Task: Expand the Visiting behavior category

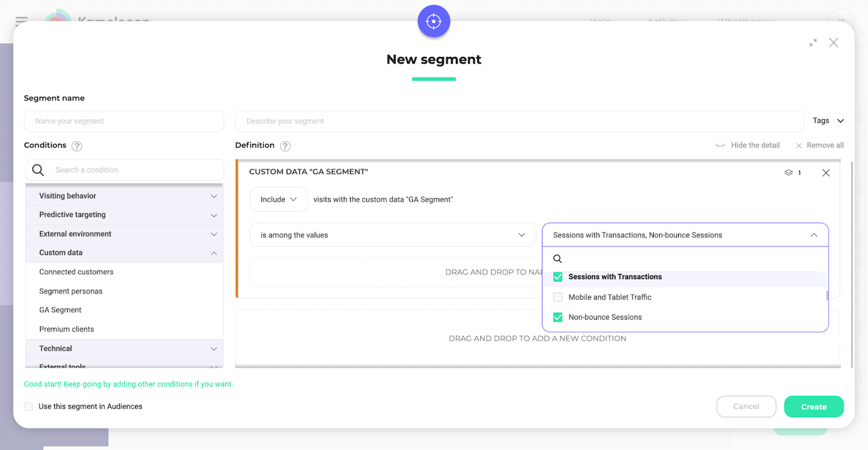Action: pyautogui.click(x=124, y=196)
